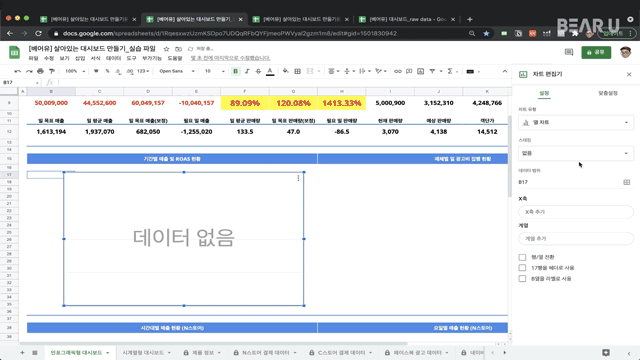Viewport: 640px width, 360px height.
Task: Open the horizontal align dropdown
Action: [x=333, y=71]
